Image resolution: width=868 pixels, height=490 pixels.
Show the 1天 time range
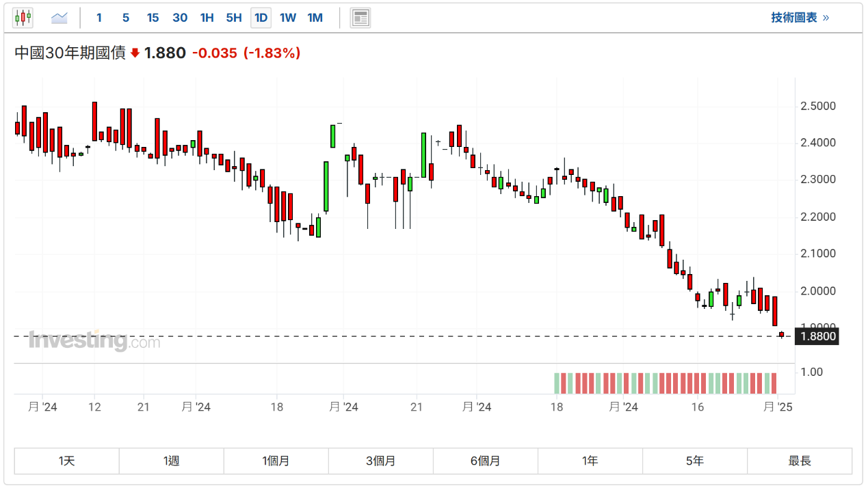coord(66,461)
